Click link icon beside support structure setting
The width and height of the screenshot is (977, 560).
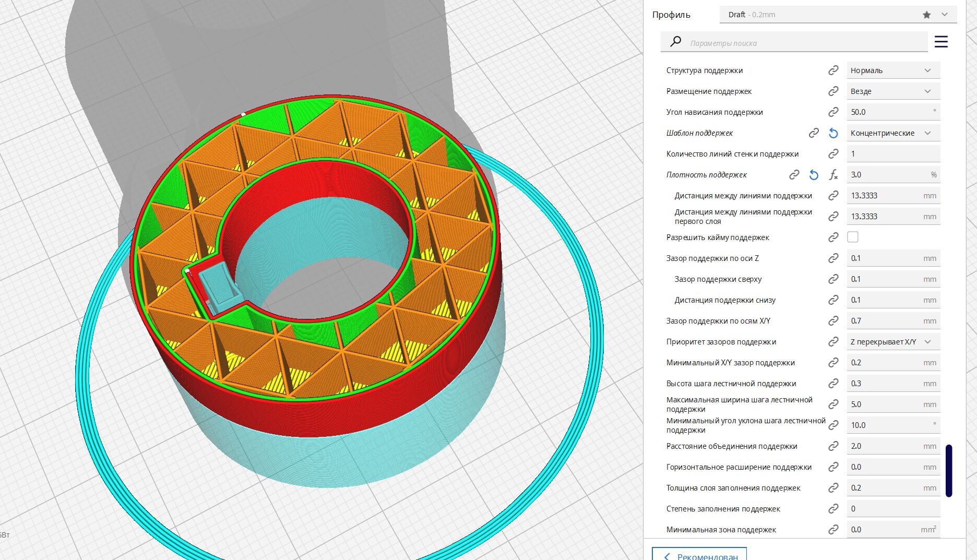coord(833,70)
